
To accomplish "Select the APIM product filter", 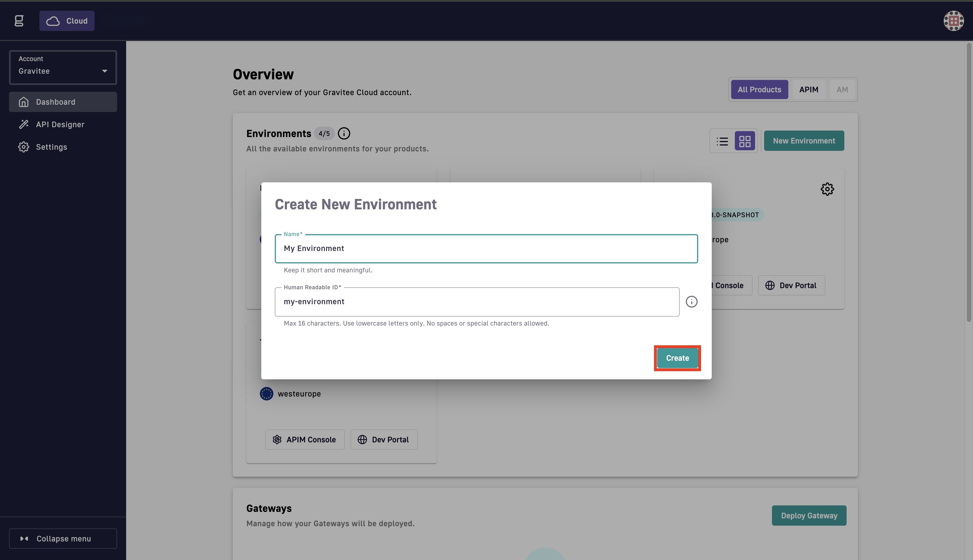I will [x=808, y=89].
